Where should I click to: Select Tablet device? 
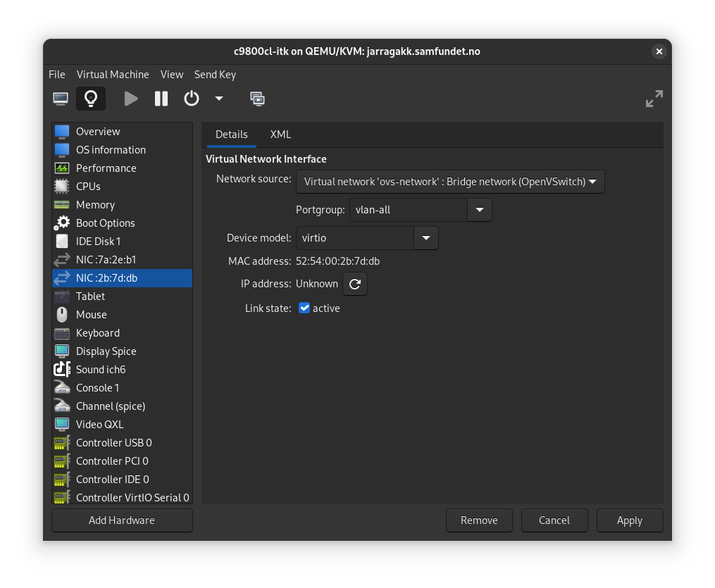pyautogui.click(x=122, y=296)
